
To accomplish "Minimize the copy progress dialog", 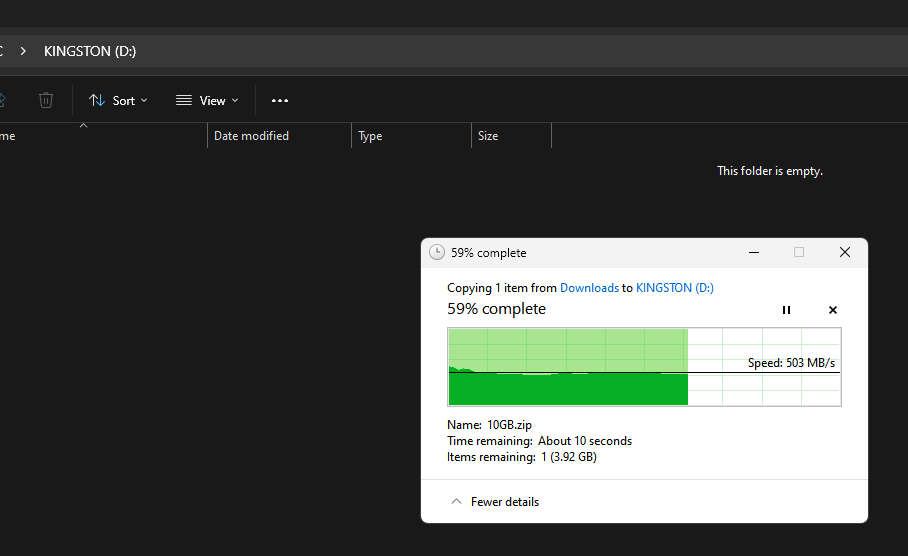I will click(x=753, y=253).
